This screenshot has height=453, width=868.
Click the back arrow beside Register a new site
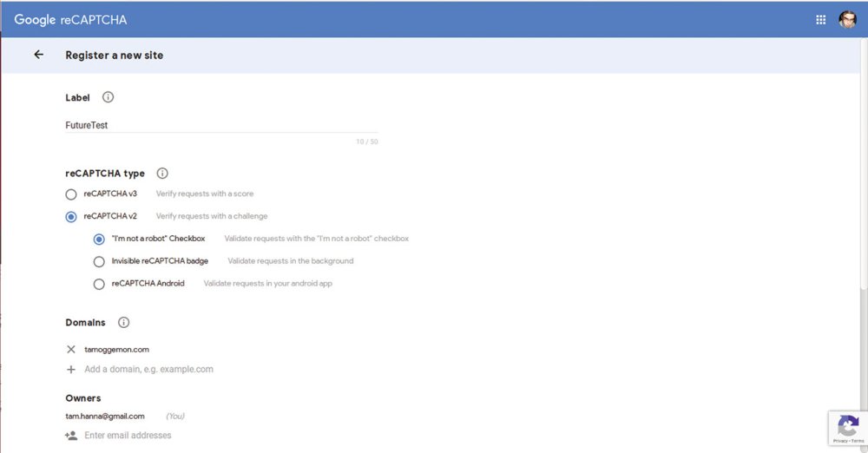pyautogui.click(x=38, y=55)
